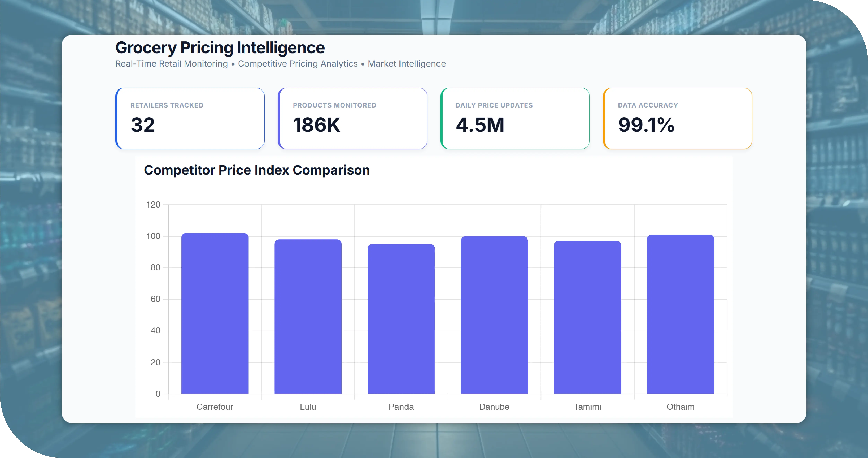The image size is (868, 458).
Task: Click the Panda bar in the chart
Action: 401,319
